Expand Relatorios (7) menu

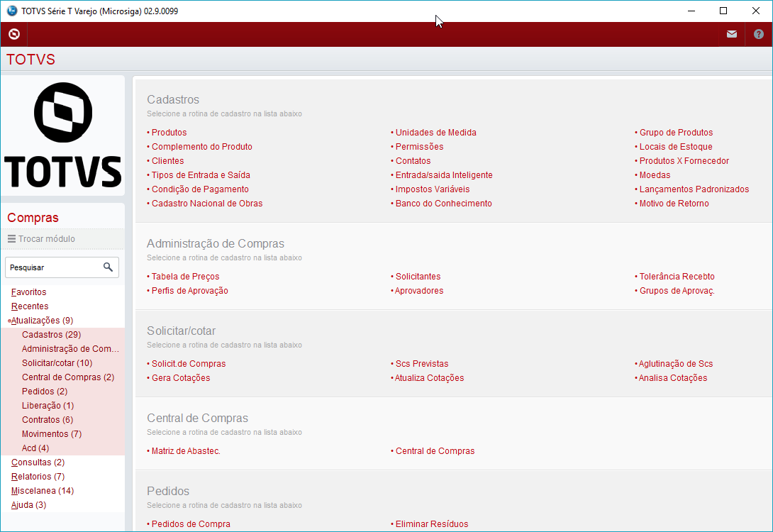tap(38, 477)
